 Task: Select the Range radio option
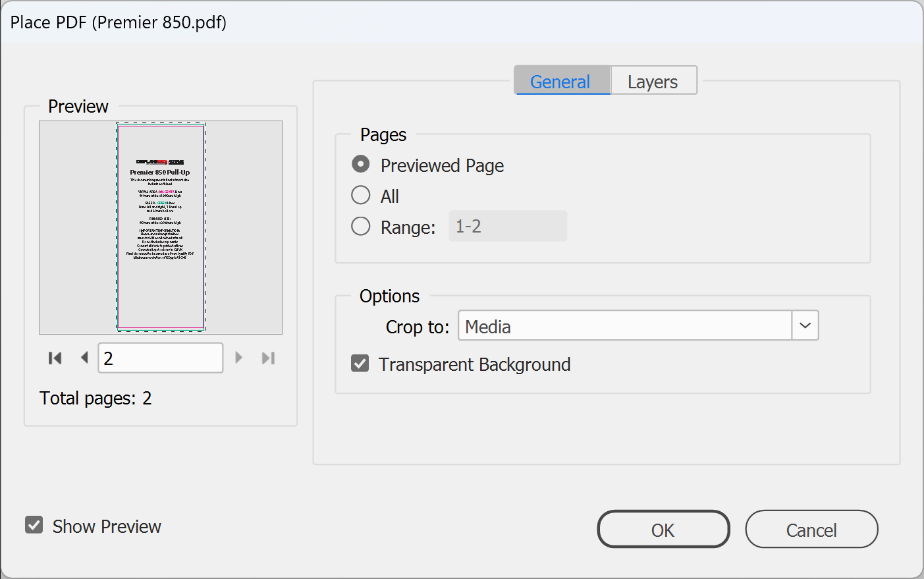361,226
